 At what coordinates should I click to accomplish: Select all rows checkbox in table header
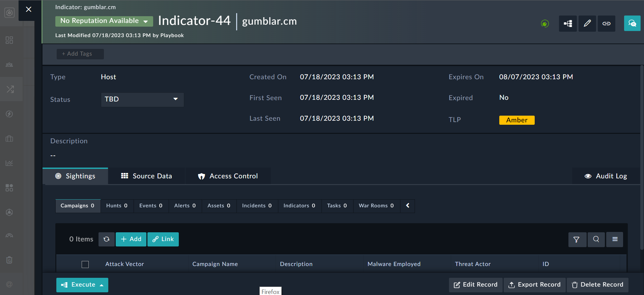[85, 264]
